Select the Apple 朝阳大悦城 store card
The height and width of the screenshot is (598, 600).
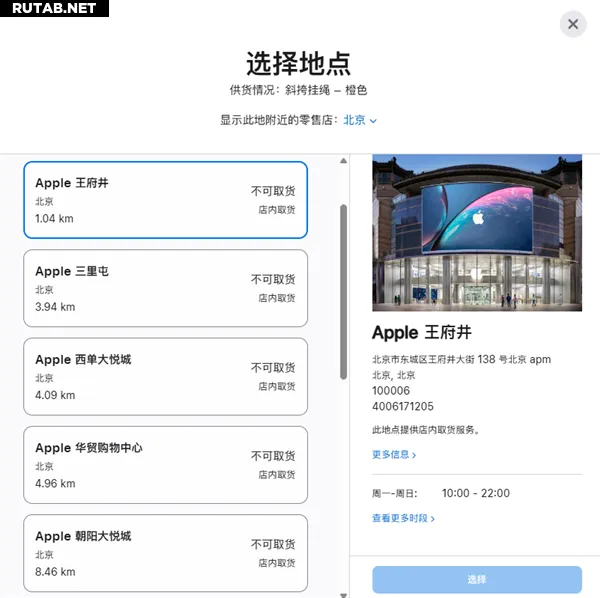[x=165, y=553]
